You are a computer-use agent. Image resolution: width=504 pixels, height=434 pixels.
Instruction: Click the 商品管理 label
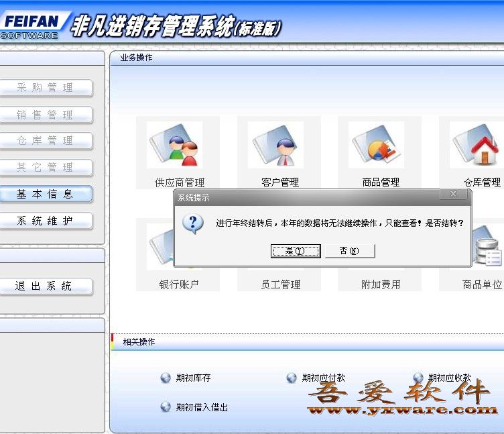(381, 182)
